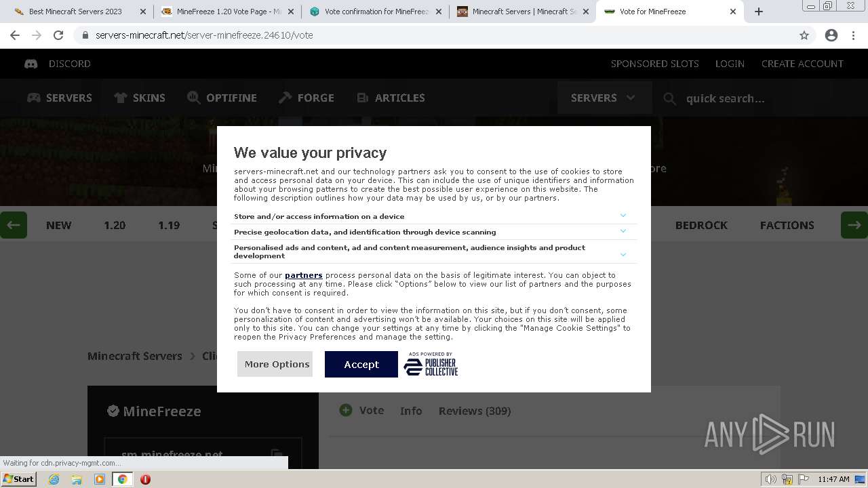Click the quick search field
The height and width of the screenshot is (488, 868).
coord(759,98)
